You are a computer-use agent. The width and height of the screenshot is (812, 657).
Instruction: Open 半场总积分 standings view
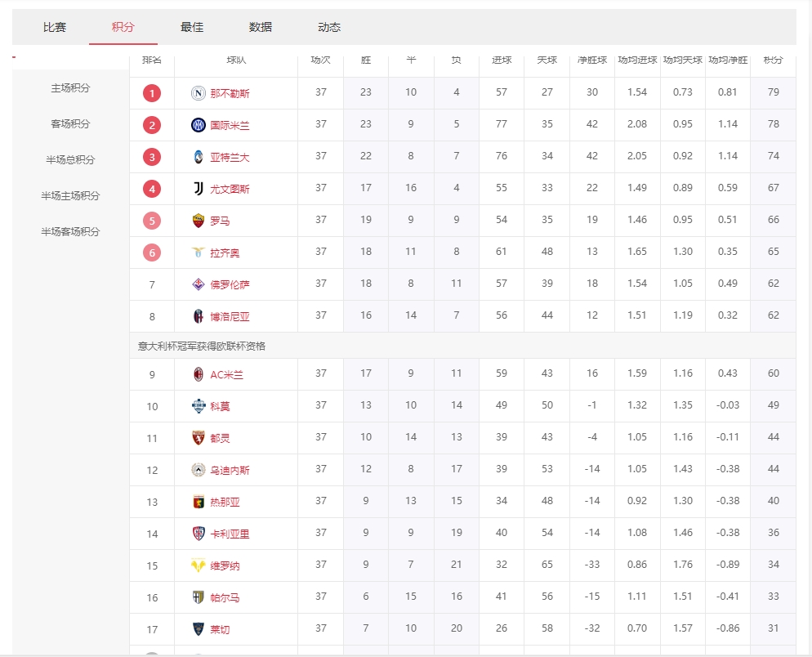[70, 160]
